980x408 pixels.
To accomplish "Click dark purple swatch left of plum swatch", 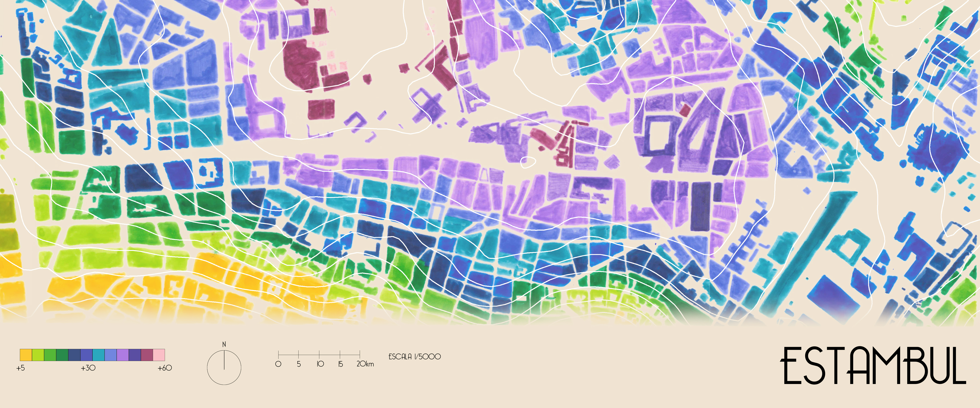I will (135, 355).
